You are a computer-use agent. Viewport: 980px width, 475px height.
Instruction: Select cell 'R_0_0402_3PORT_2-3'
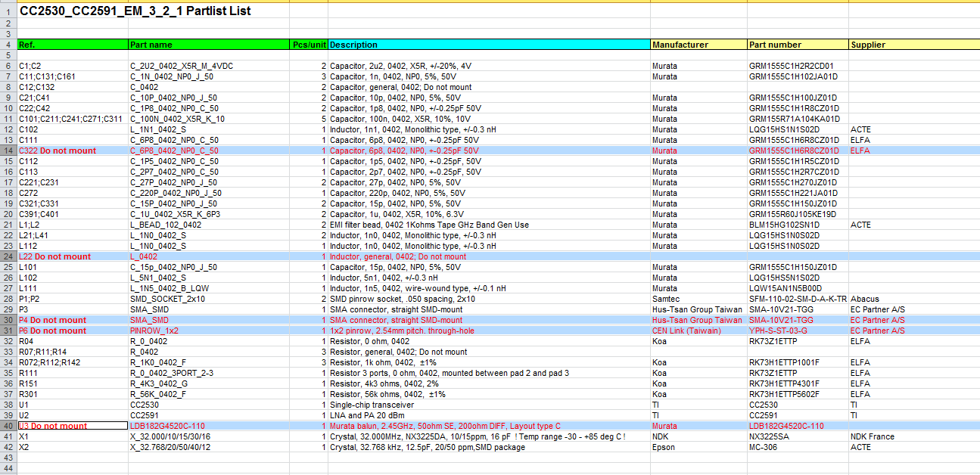pos(209,373)
